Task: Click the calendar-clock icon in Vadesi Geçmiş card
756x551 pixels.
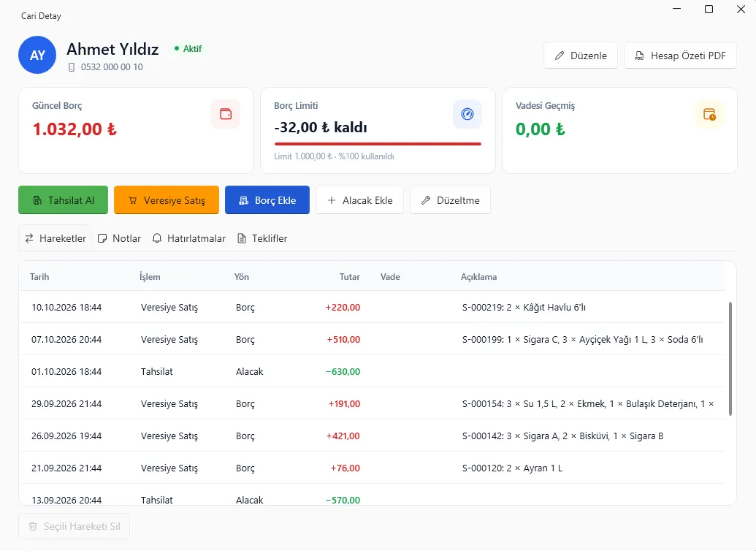Action: pyautogui.click(x=709, y=114)
